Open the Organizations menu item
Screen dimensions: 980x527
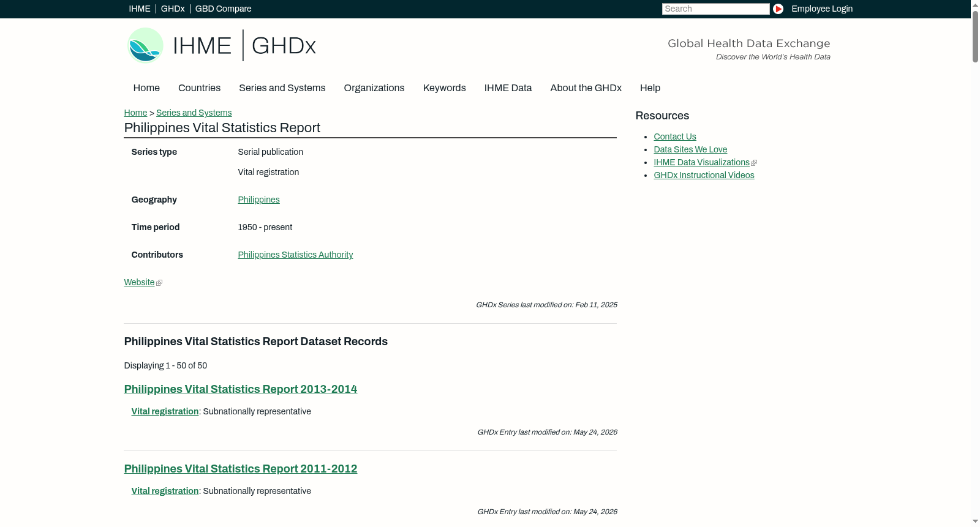coord(374,88)
